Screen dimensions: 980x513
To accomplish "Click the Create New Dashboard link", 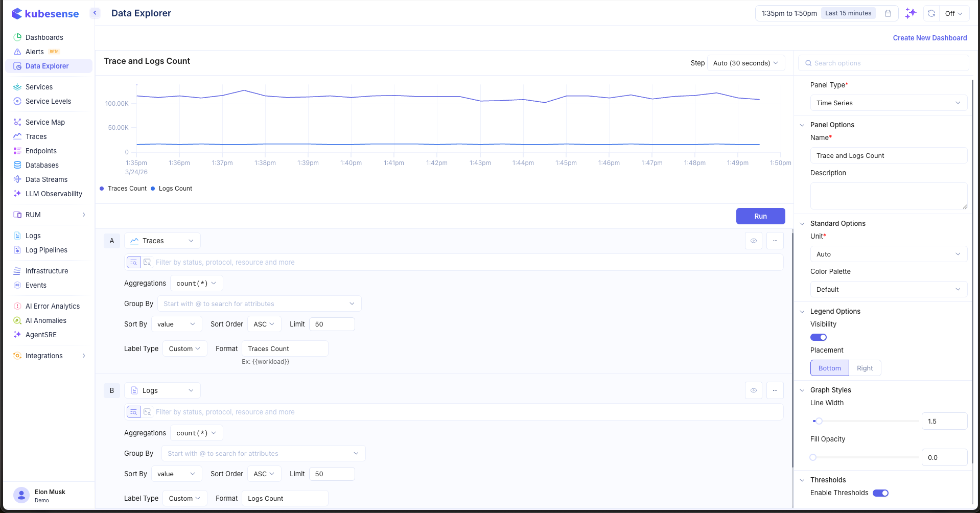I will (930, 38).
